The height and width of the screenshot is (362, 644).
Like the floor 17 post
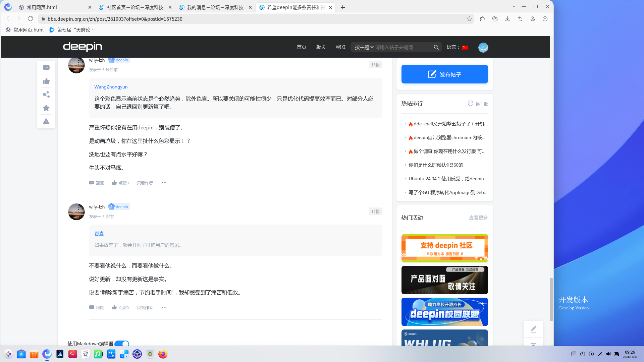[x=120, y=308]
